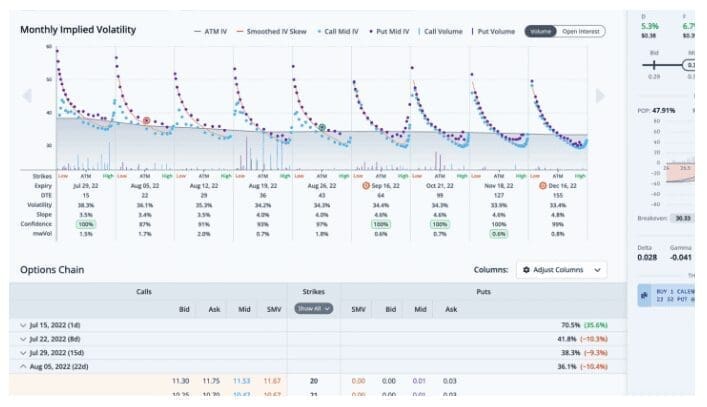Switch the chart to Volume view

coord(538,32)
